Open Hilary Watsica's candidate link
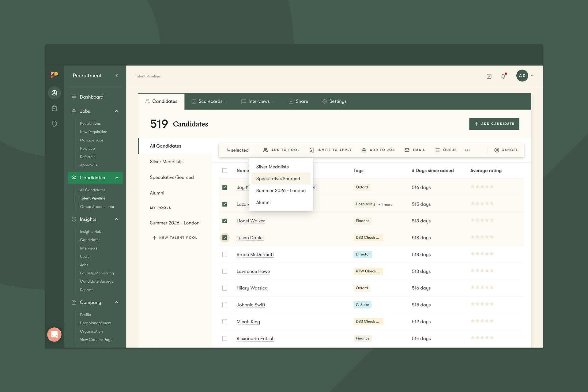Screen dimensions: 588x392 252,288
